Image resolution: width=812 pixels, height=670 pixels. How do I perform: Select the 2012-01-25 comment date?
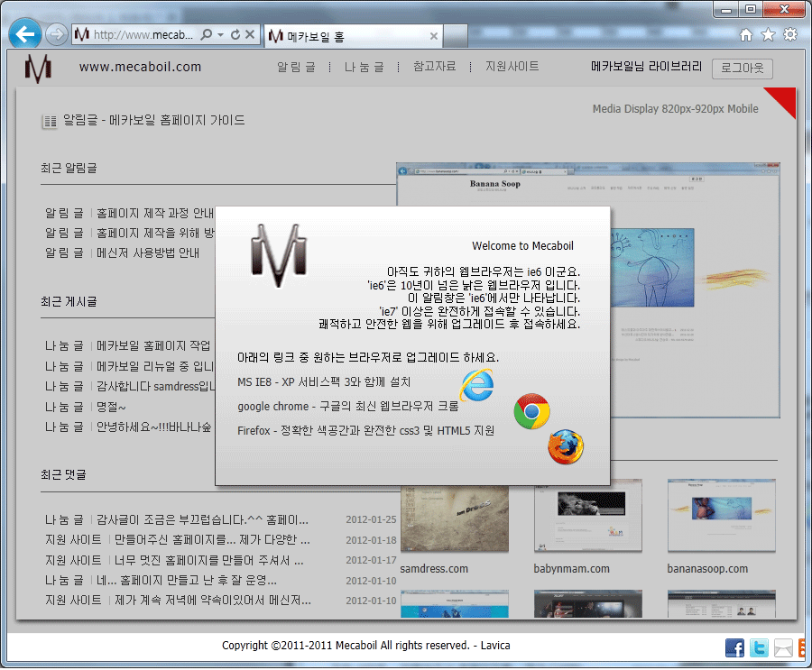(x=372, y=519)
